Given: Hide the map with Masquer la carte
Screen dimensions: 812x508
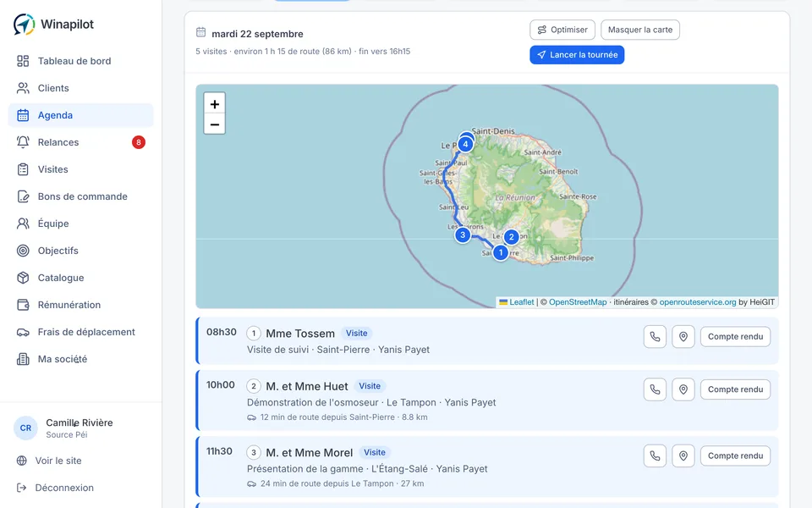Looking at the screenshot, I should 640,30.
